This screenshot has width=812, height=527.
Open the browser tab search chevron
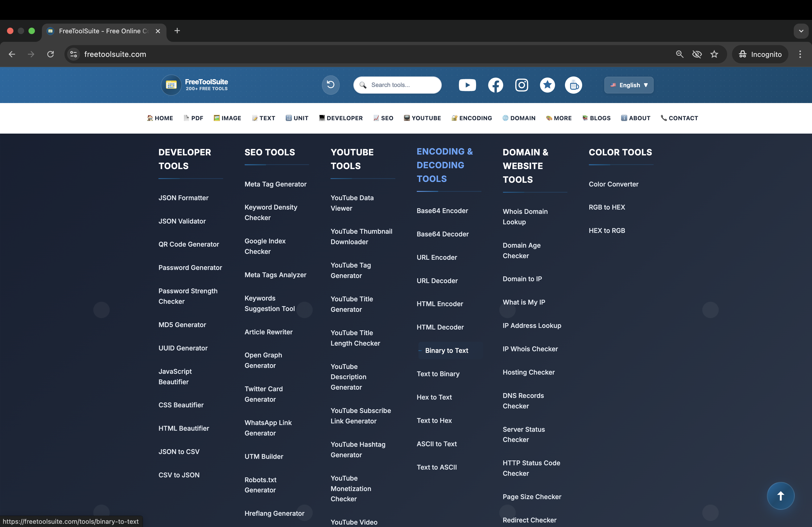click(801, 31)
